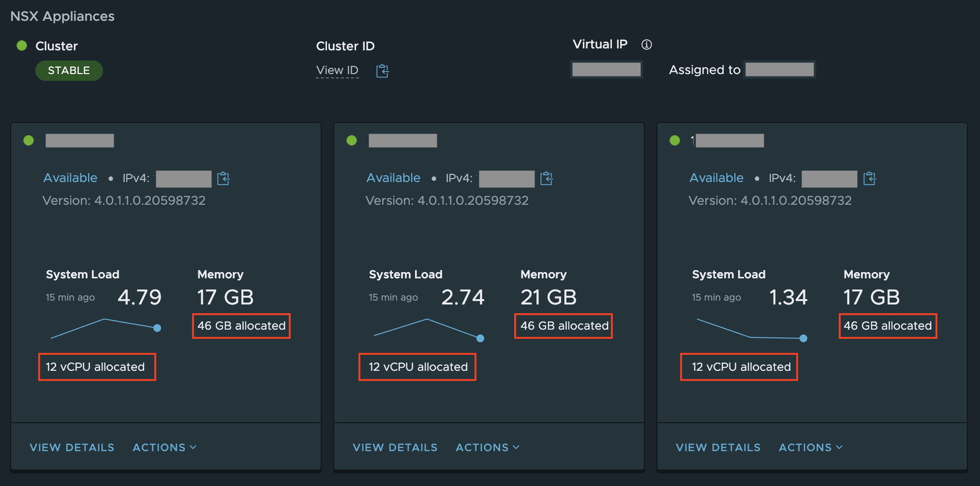Viewport: 980px width, 486px height.
Task: Copy the Cluster ID using clipboard icon
Action: pos(382,71)
